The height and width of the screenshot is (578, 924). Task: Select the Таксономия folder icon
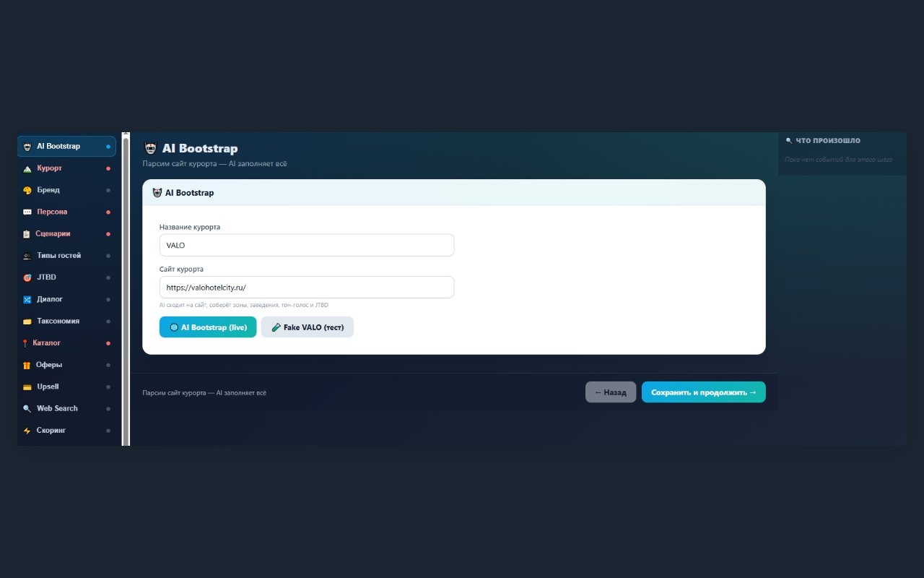27,321
